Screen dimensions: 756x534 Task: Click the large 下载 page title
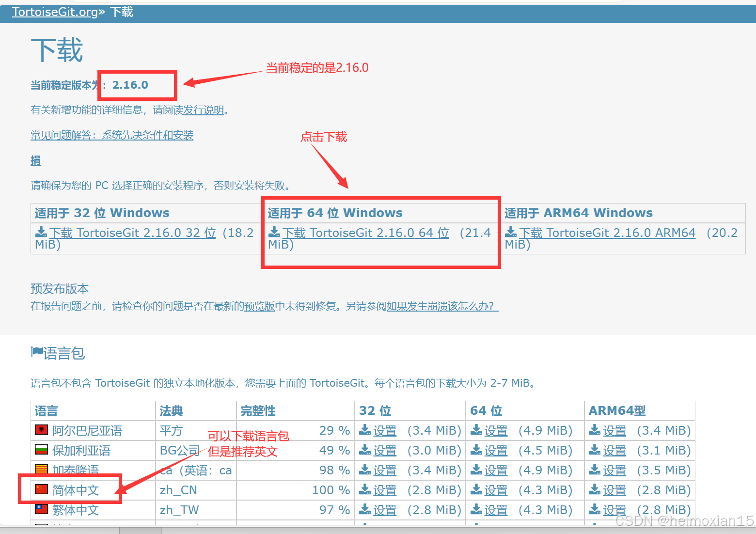(57, 50)
